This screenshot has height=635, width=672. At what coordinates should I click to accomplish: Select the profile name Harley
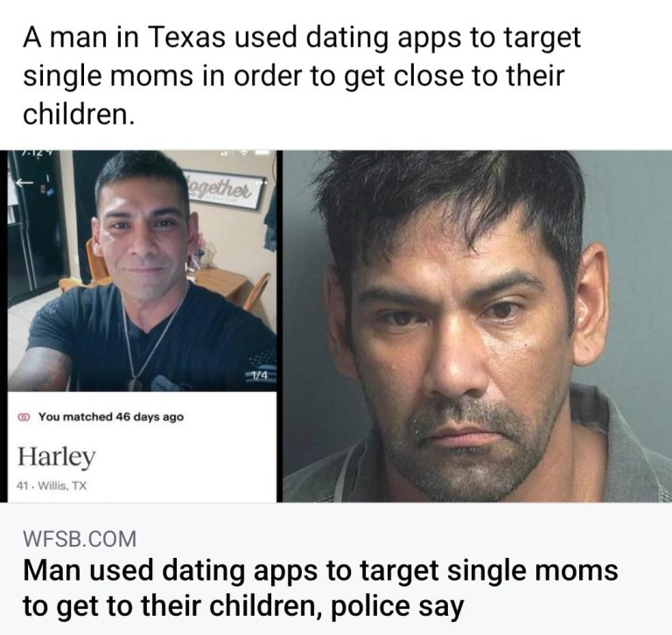[56, 457]
